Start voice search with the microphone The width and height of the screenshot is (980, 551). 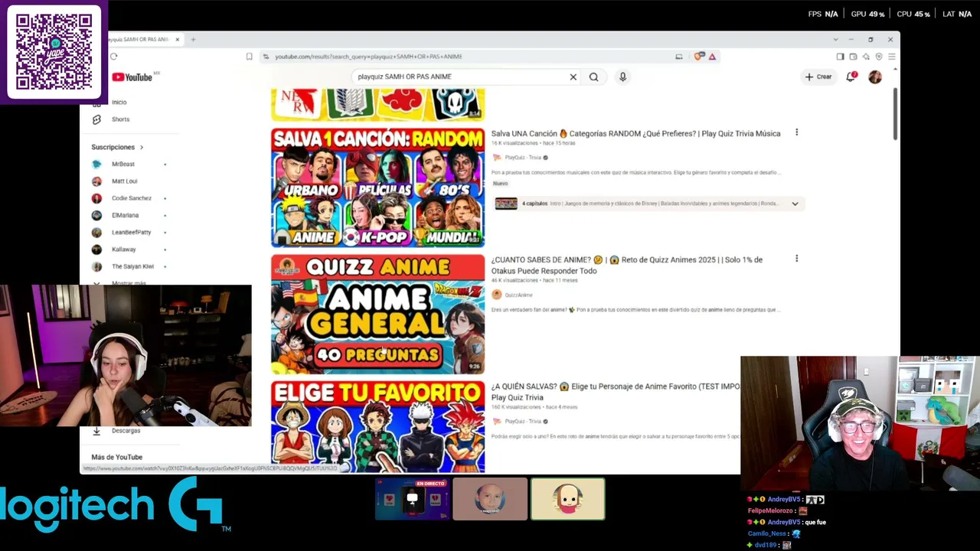tap(622, 77)
